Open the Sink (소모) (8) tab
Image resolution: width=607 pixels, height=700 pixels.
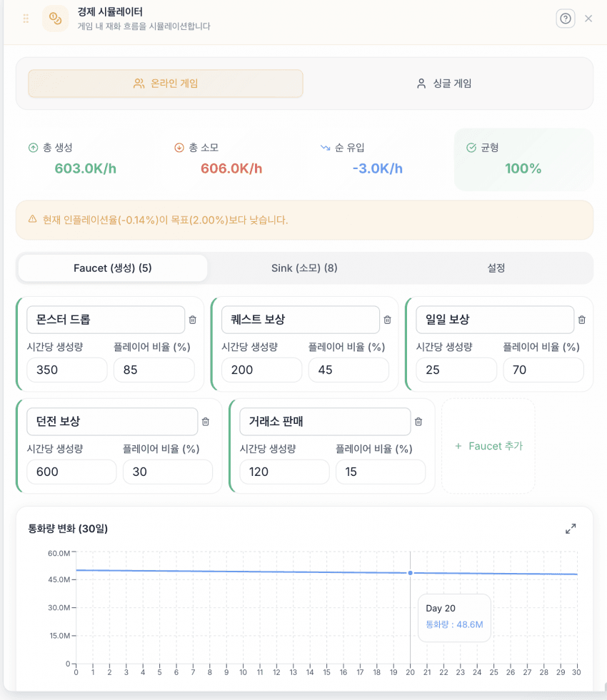(x=304, y=268)
